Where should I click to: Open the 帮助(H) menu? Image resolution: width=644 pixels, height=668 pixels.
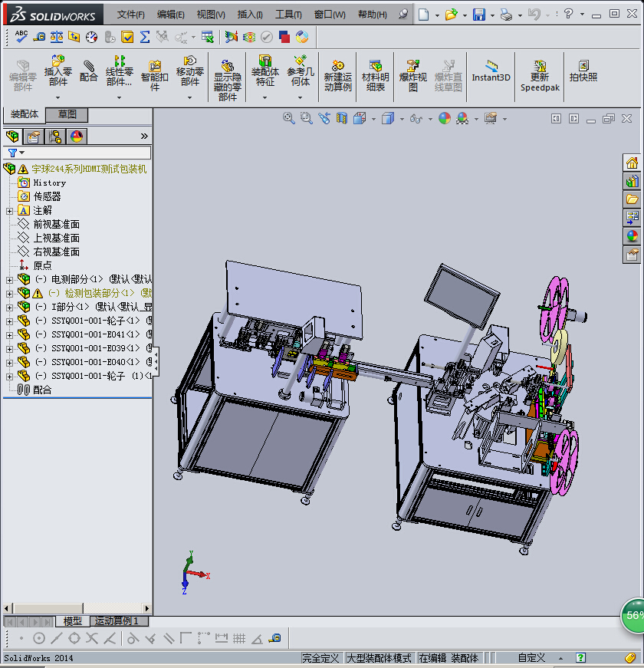[x=373, y=15]
